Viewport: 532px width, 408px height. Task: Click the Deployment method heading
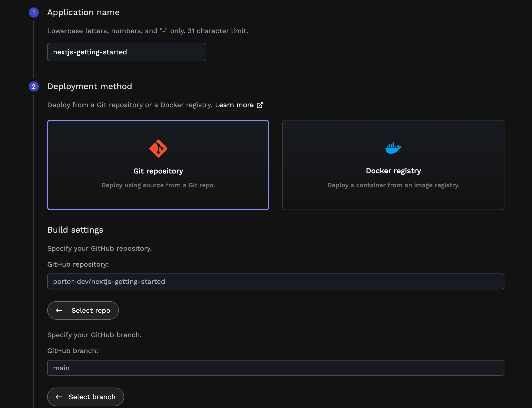pyautogui.click(x=89, y=86)
